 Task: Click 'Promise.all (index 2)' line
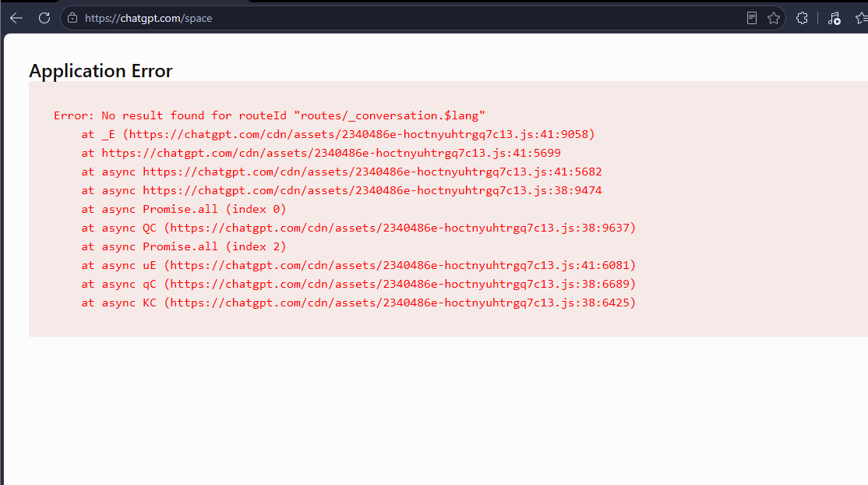pyautogui.click(x=184, y=246)
